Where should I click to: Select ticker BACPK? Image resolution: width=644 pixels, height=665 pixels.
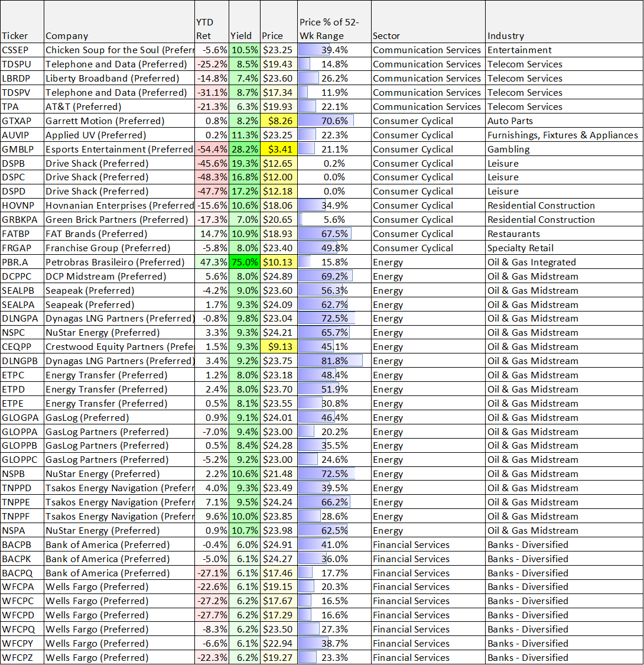pyautogui.click(x=22, y=559)
